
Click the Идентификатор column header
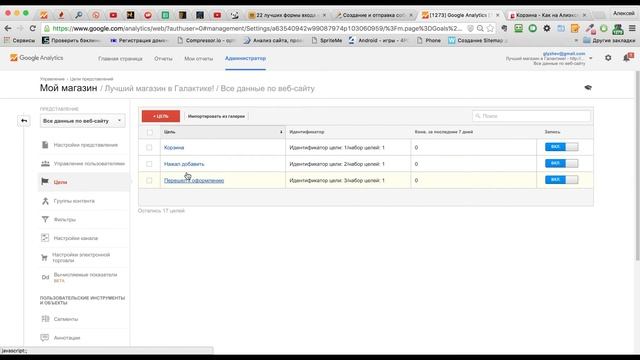(307, 132)
